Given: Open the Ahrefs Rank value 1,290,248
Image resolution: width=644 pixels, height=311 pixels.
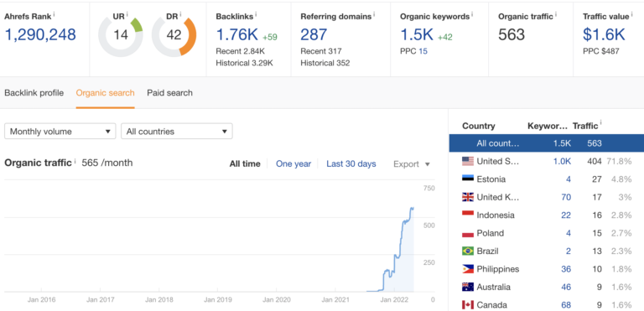Looking at the screenshot, I should click(x=40, y=34).
